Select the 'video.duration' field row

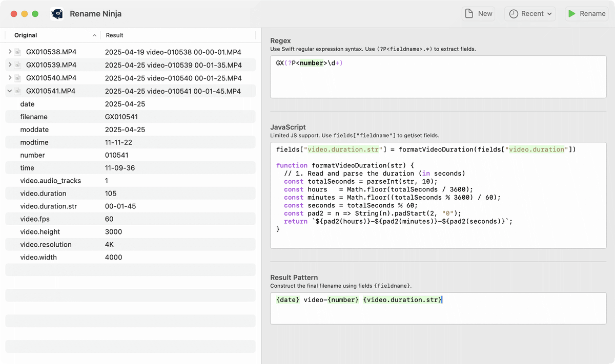click(130, 194)
